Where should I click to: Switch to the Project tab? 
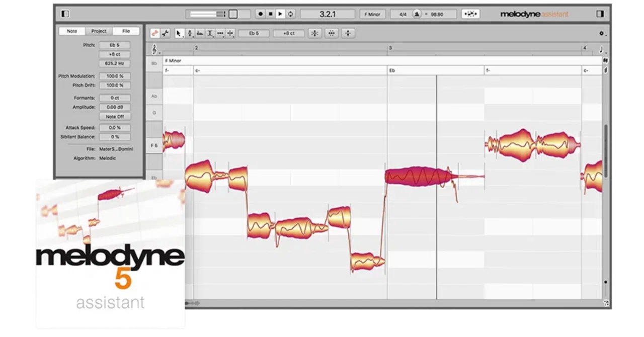click(x=99, y=31)
